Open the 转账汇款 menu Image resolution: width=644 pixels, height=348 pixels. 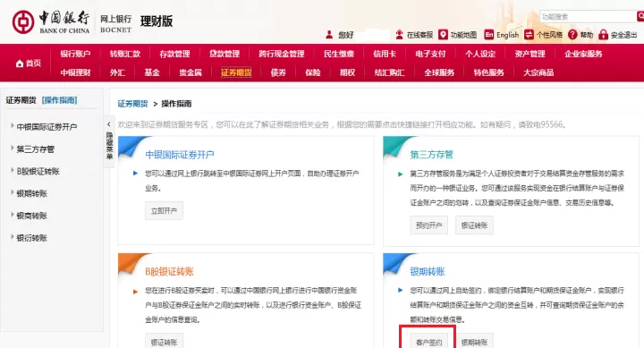[125, 54]
